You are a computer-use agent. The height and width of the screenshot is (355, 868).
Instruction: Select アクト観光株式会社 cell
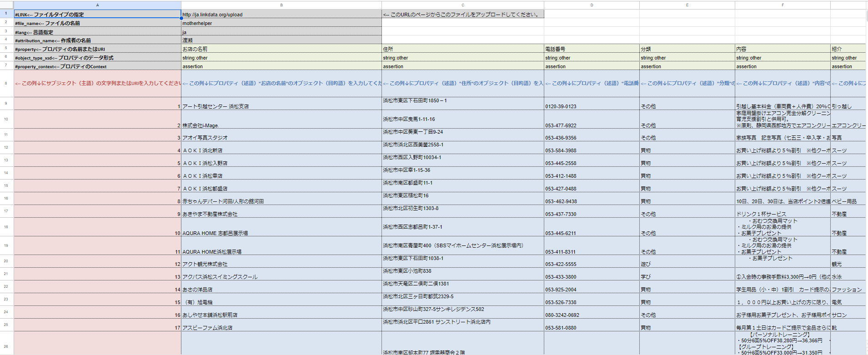tap(281, 261)
